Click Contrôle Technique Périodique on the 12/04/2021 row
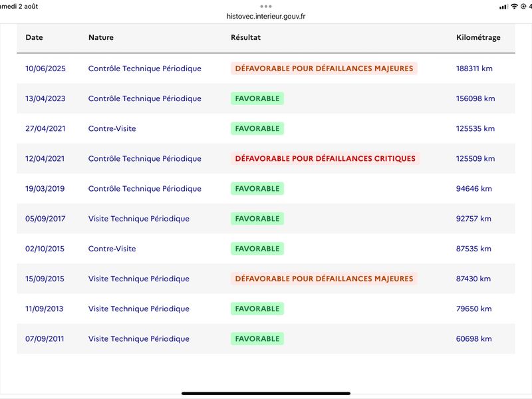This screenshot has height=399, width=532. [x=145, y=159]
